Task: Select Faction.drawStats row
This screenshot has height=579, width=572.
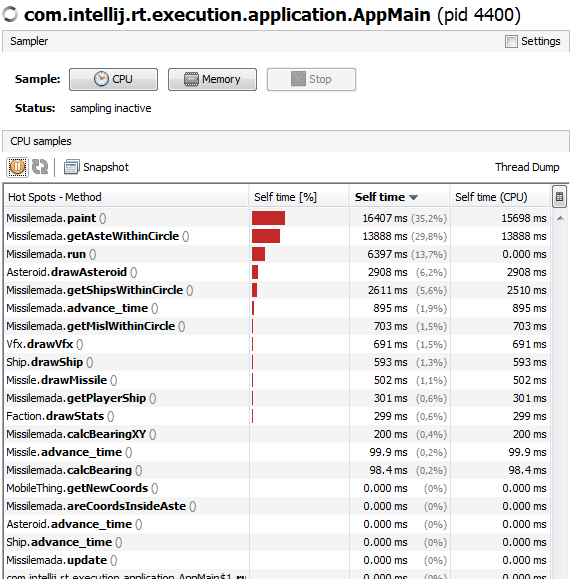Action: point(277,417)
